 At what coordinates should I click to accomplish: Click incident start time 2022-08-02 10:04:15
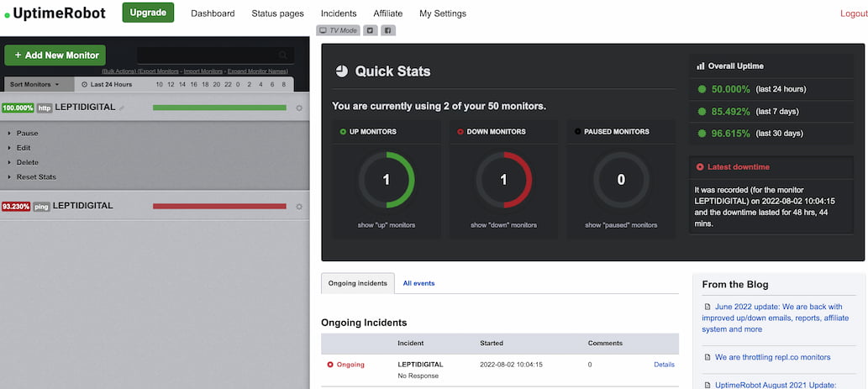511,365
